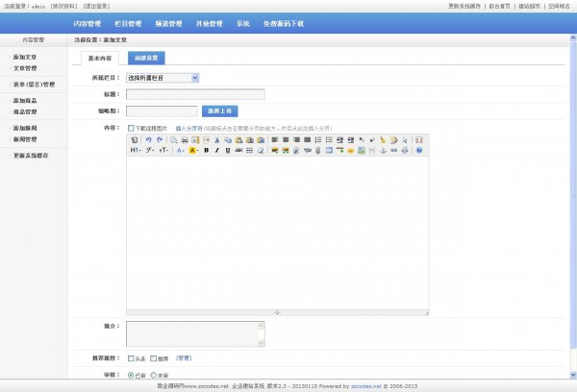Click the eraser remove-format icon
This screenshot has width=577, height=392.
261,150
